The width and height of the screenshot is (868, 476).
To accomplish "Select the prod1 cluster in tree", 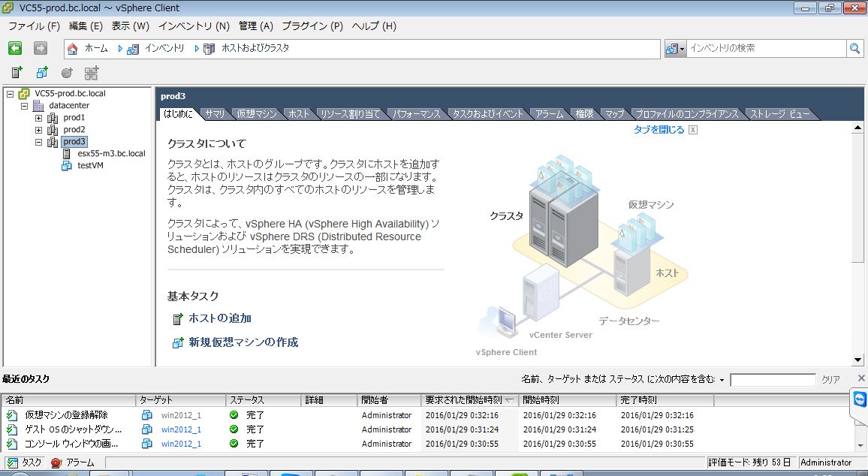I will [74, 117].
